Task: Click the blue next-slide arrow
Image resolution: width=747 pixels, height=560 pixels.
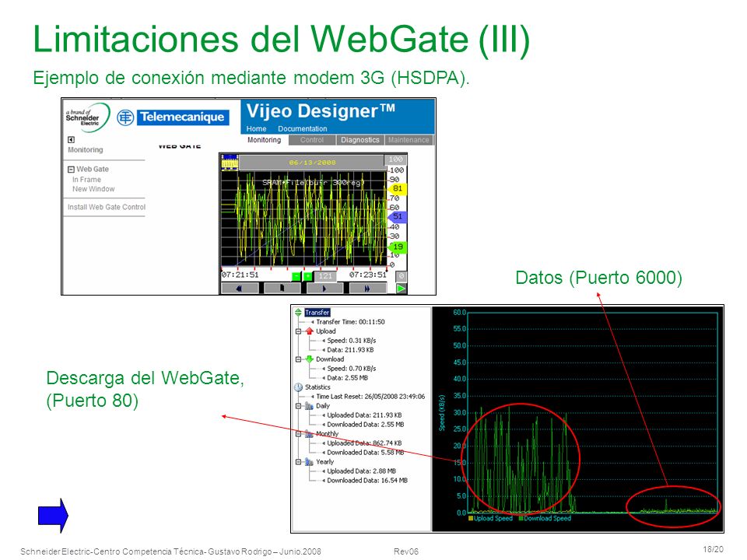Action: 53,515
